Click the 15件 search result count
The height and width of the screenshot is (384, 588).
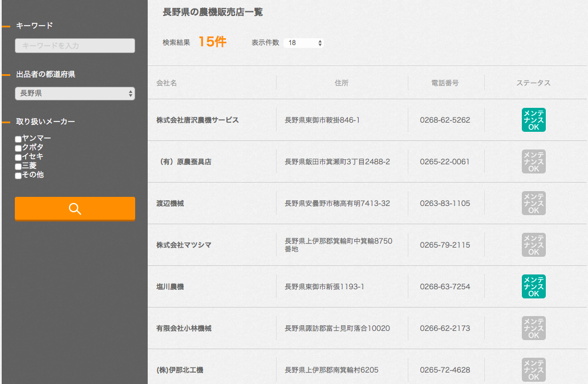coord(212,42)
